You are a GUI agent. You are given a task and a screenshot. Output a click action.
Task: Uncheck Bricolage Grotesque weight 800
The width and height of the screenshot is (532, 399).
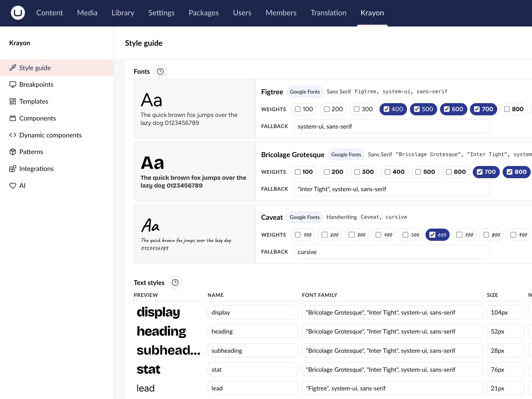click(516, 172)
